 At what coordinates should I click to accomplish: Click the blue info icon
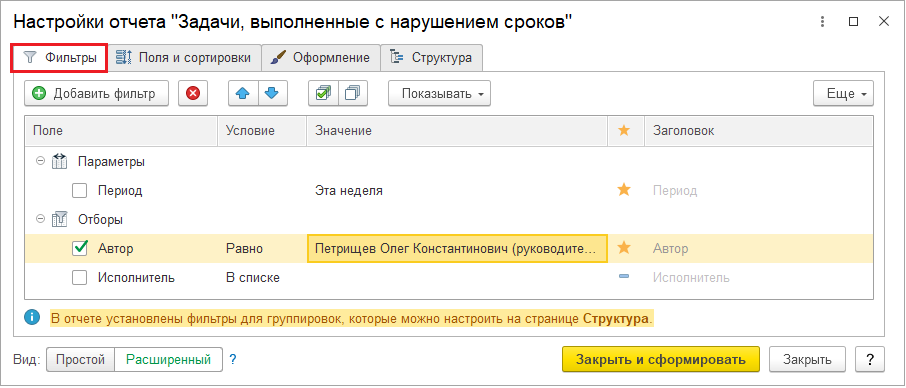pos(32,318)
